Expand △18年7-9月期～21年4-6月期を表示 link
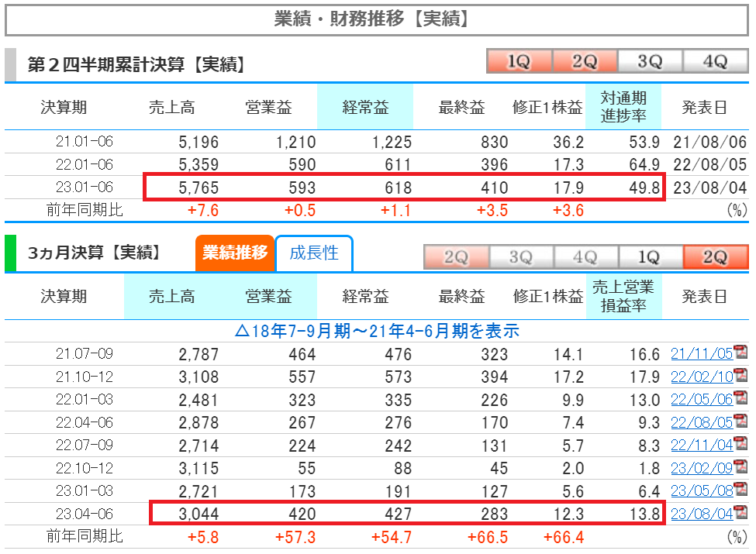 (x=377, y=331)
